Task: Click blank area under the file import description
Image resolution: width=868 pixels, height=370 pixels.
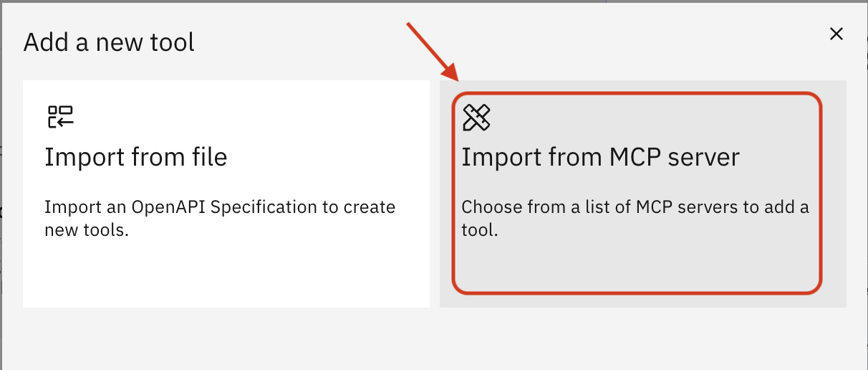Action: tap(226, 272)
